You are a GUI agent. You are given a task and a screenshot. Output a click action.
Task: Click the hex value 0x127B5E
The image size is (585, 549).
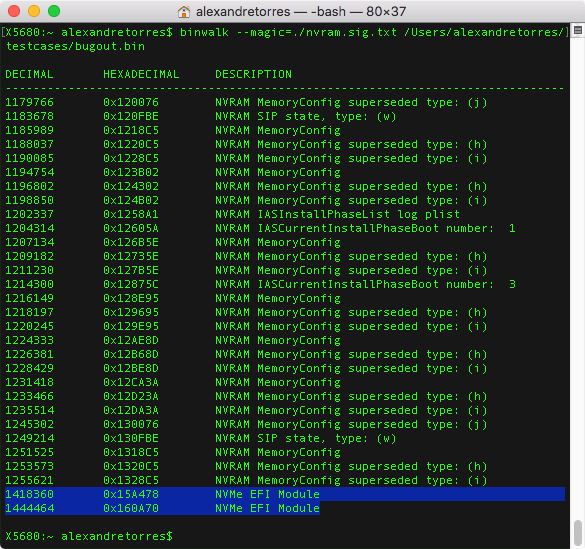tap(131, 270)
